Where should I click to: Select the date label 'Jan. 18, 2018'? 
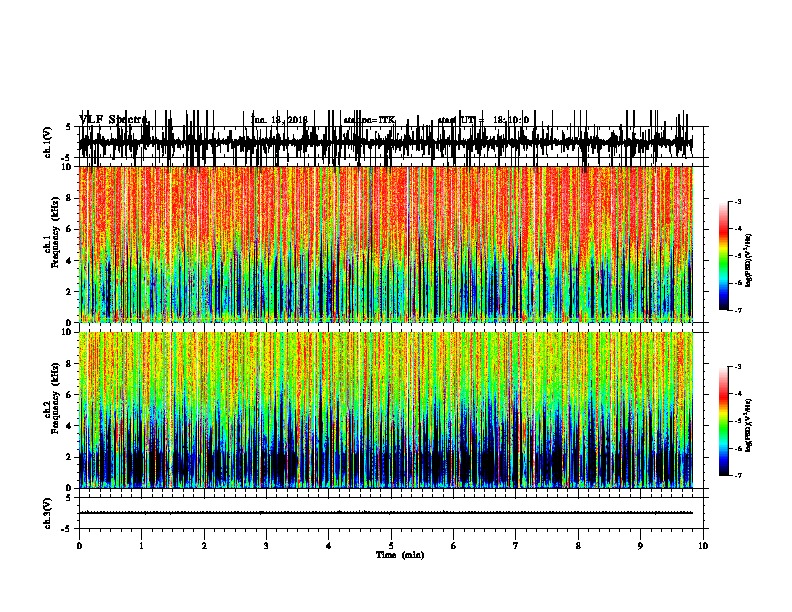[x=279, y=120]
